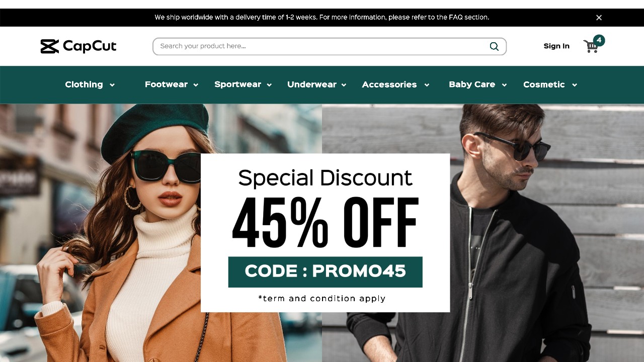Click the cart item count badge

tap(599, 40)
